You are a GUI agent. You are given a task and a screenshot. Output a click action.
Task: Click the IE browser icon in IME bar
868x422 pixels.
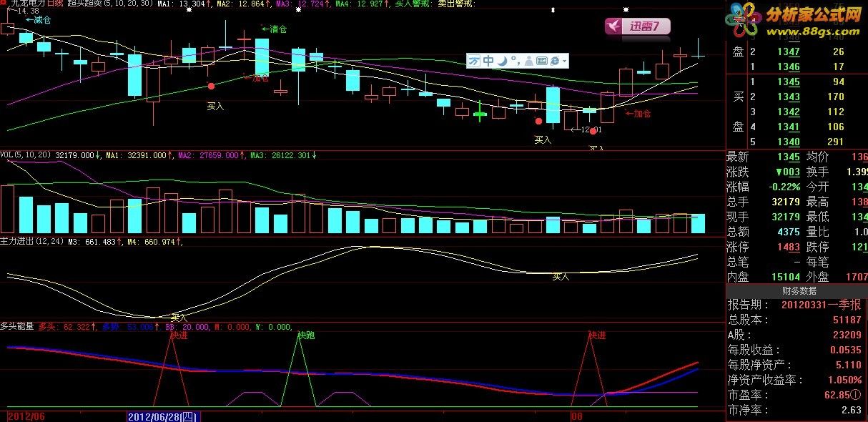pos(556,61)
